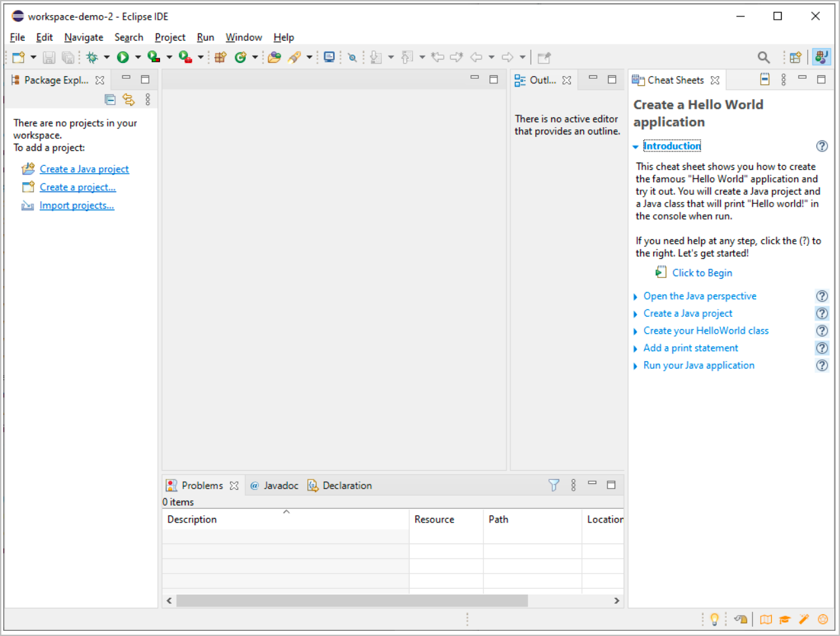
Task: Click the Click to Begin link
Action: pos(702,273)
